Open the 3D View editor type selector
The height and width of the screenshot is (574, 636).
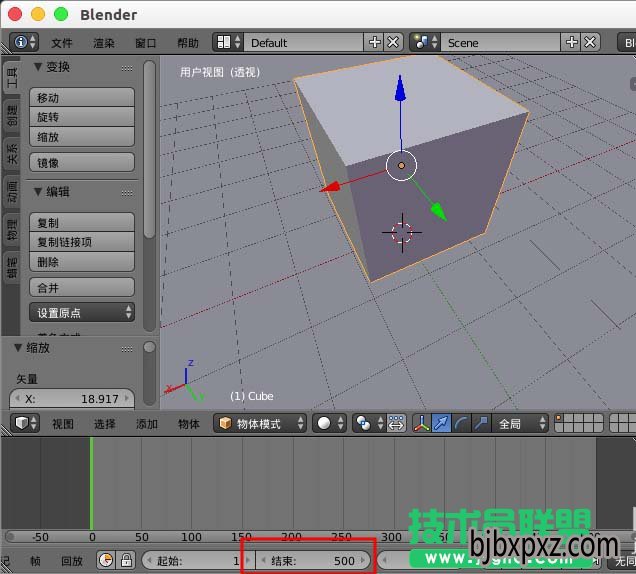click(x=25, y=423)
